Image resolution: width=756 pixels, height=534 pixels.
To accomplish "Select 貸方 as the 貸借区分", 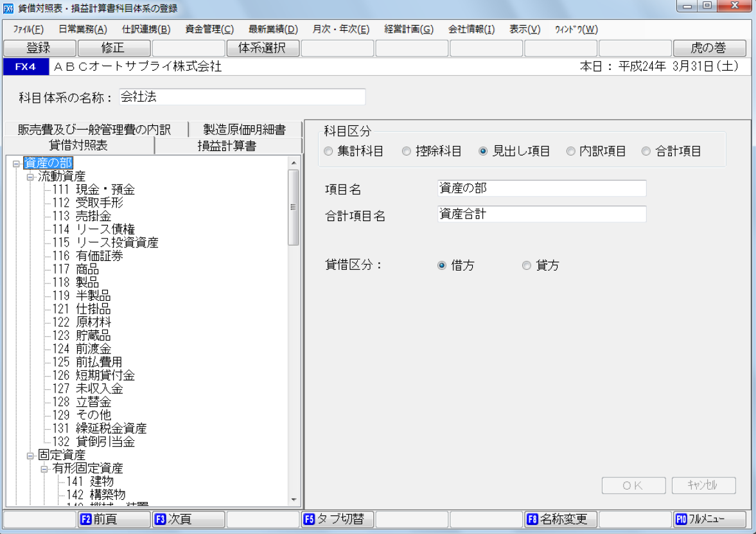I will pyautogui.click(x=527, y=265).
